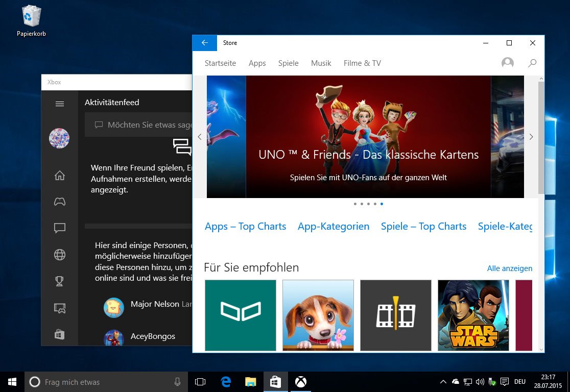Open Xbox Game DVR icon
The height and width of the screenshot is (392, 570).
(60, 308)
